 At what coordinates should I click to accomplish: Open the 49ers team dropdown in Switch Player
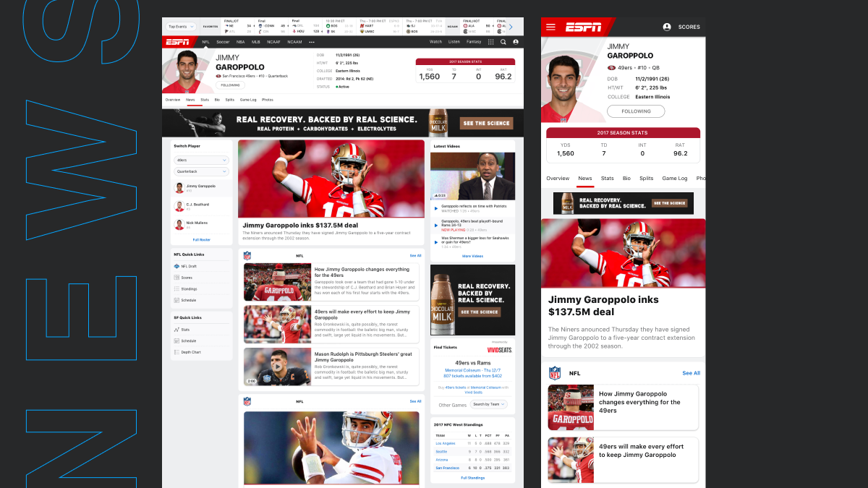pos(201,160)
